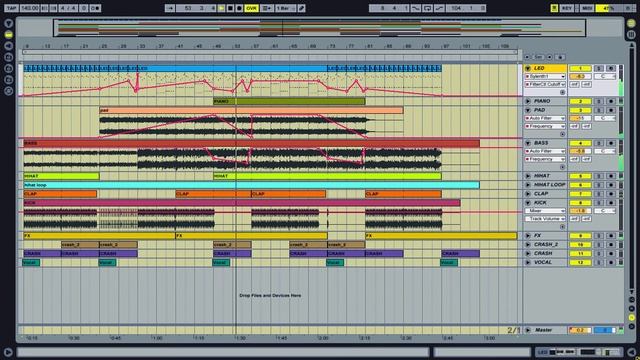Deactivate PIANO track with activator 2
640x360 pixels.
tap(580, 101)
